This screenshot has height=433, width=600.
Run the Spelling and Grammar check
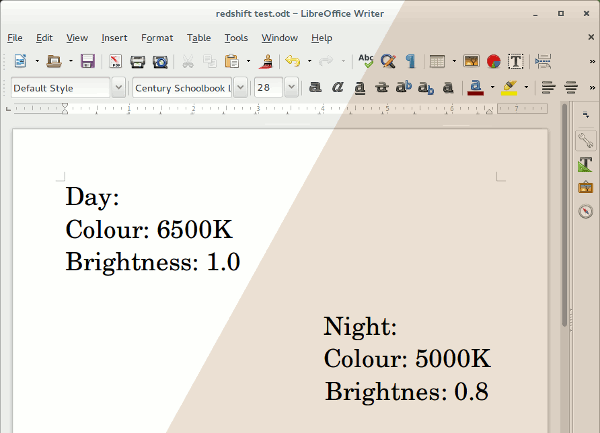(x=366, y=62)
